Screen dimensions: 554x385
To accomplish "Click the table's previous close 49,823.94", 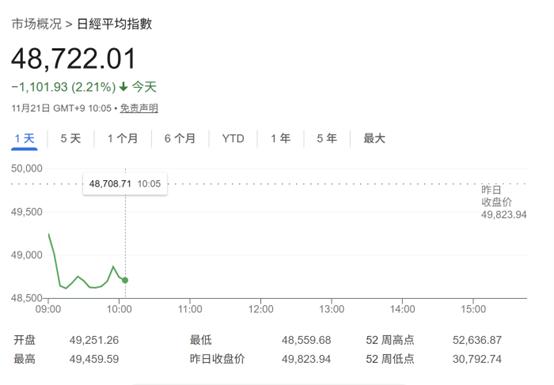I will 306,359.
